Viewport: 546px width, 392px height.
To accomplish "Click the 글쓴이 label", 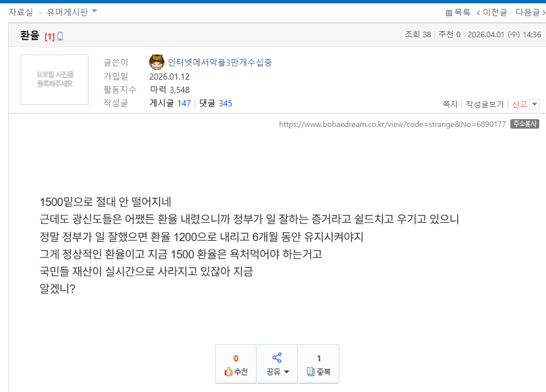I will coord(116,63).
